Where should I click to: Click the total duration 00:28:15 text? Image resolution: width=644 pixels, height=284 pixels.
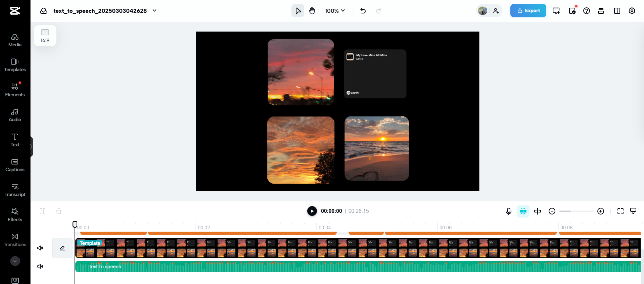pos(359,211)
